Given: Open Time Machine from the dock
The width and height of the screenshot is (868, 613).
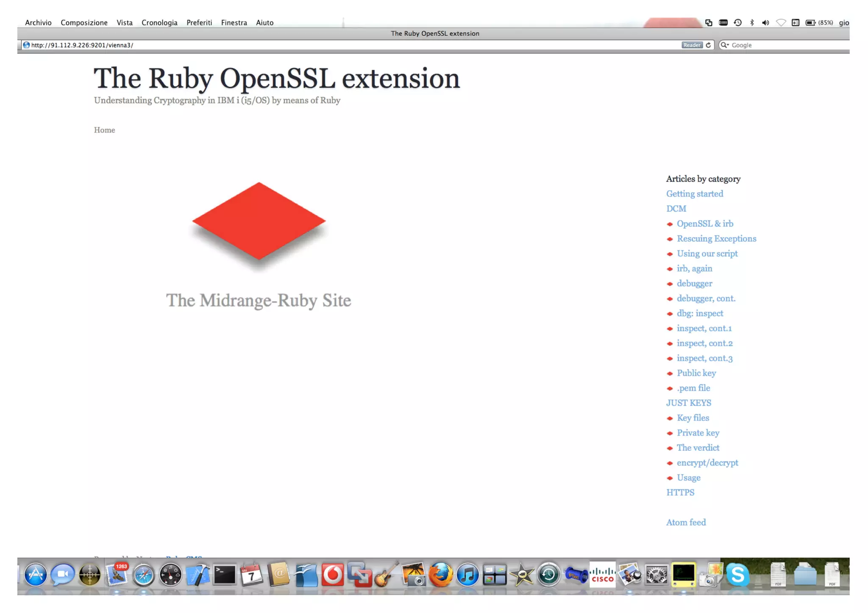Looking at the screenshot, I should point(548,575).
